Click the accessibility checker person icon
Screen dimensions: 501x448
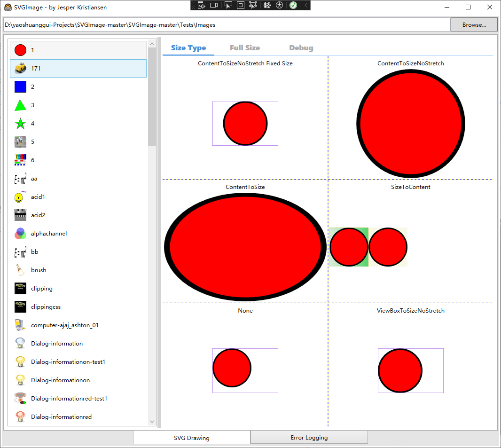point(280,5)
